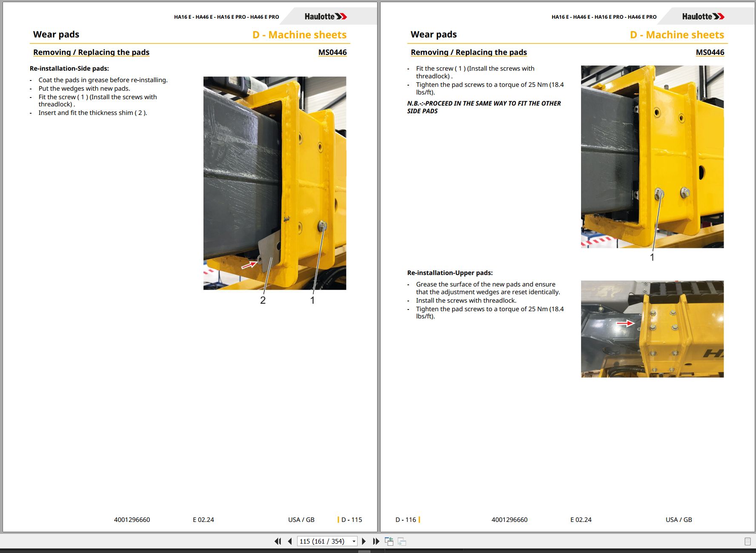
Task: Click the previous view navigation icon
Action: pyautogui.click(x=389, y=541)
